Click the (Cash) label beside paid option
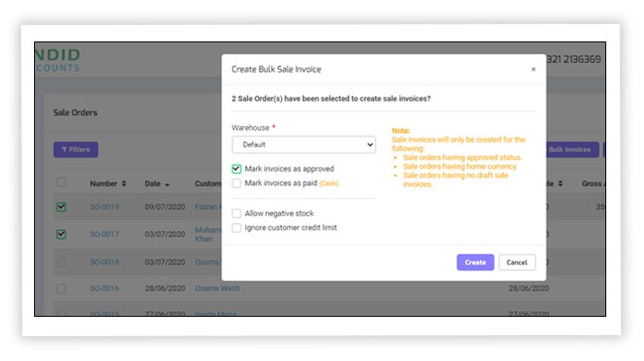This screenshot has width=644, height=361. point(329,183)
